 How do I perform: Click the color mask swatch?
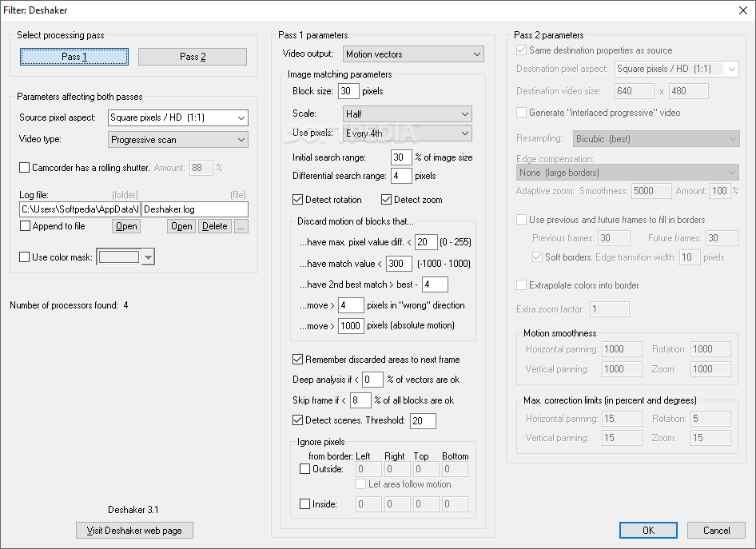point(119,257)
